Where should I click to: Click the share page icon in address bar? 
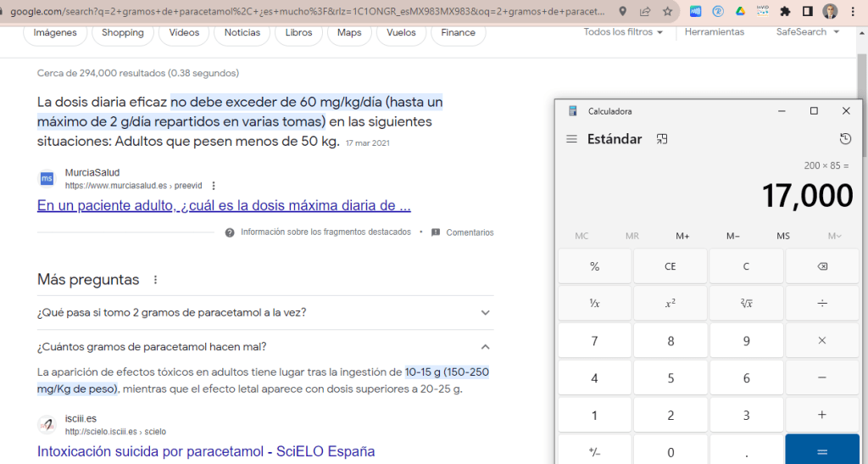point(646,12)
